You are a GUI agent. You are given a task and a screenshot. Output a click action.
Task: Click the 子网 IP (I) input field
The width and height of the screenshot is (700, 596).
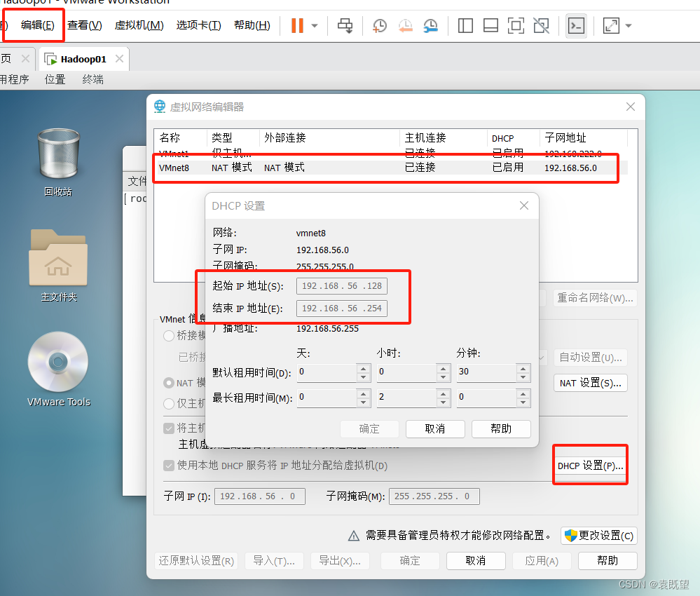(x=260, y=496)
